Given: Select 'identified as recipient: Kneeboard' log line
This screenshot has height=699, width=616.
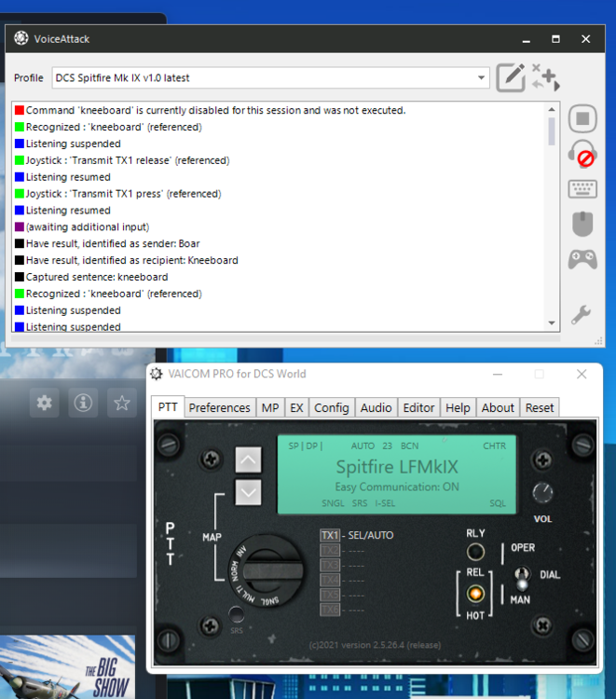Looking at the screenshot, I should point(127,260).
